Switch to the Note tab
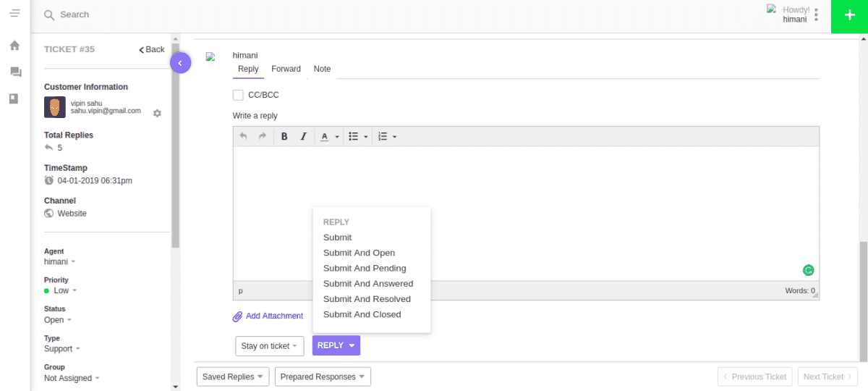This screenshot has height=391, width=868. tap(322, 69)
